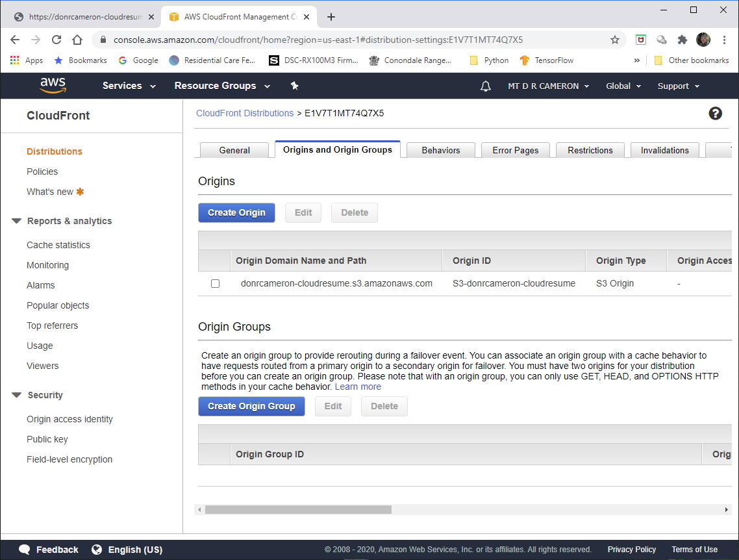Follow the CloudFront Distributions breadcrumb link
The image size is (739, 560).
click(x=245, y=113)
